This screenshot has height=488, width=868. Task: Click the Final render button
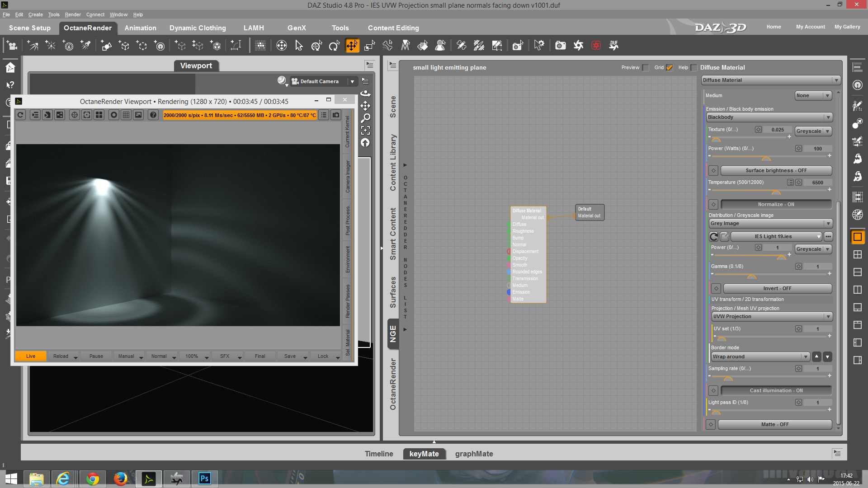pos(260,356)
